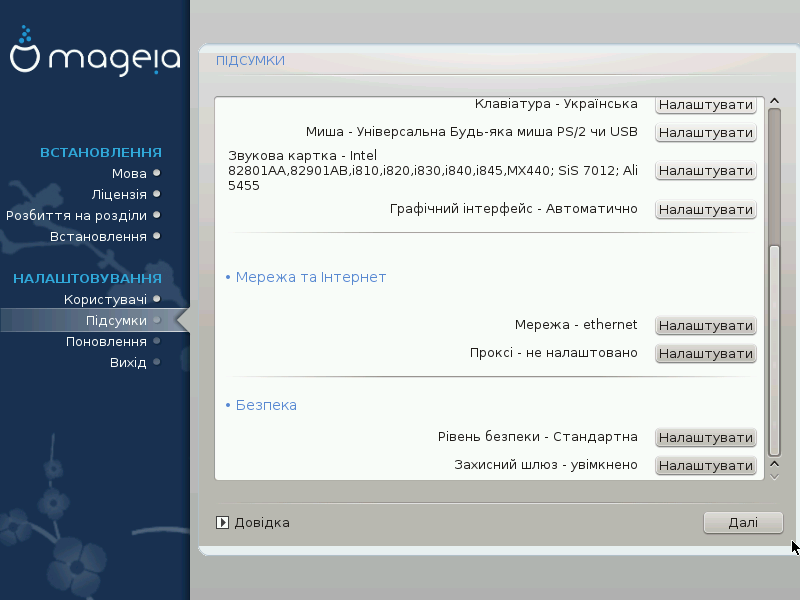The width and height of the screenshot is (800, 600).
Task: Click the text Графічний інтерфейс - Автоматично
Action: (x=514, y=209)
